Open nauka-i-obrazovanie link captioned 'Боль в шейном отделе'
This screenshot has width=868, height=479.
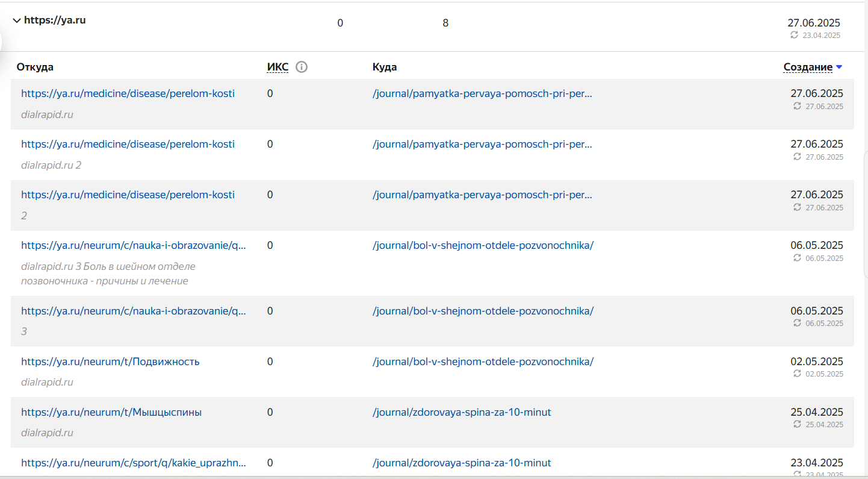click(134, 245)
